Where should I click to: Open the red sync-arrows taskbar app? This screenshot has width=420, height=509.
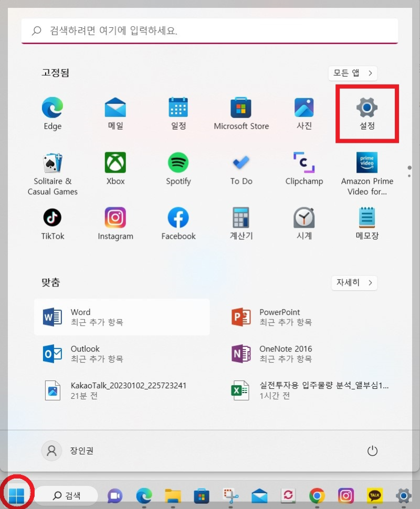(288, 496)
